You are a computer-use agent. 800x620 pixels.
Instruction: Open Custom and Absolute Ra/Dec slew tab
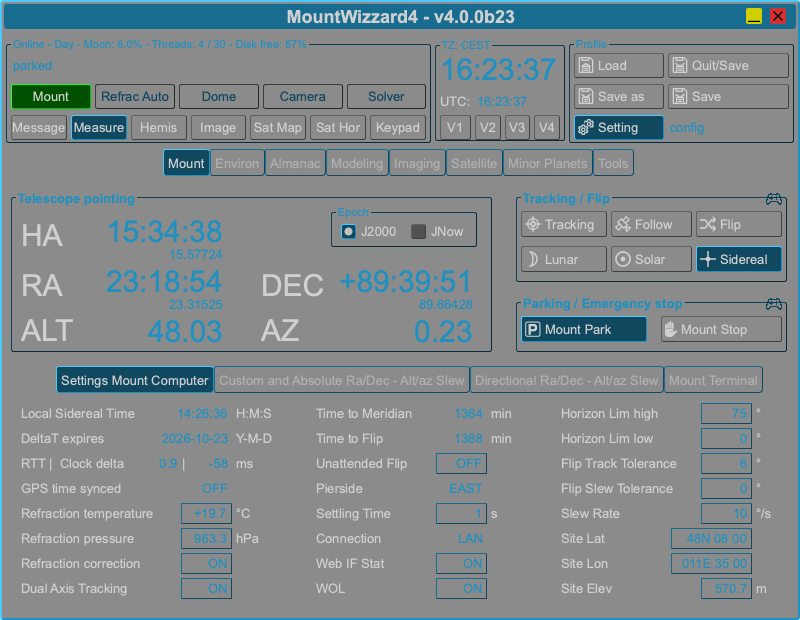(x=342, y=380)
